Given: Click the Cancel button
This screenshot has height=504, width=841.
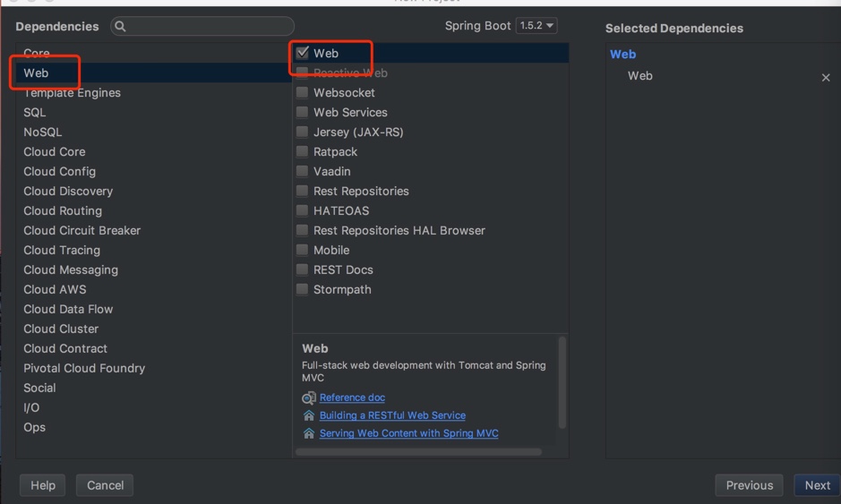Looking at the screenshot, I should [x=105, y=485].
